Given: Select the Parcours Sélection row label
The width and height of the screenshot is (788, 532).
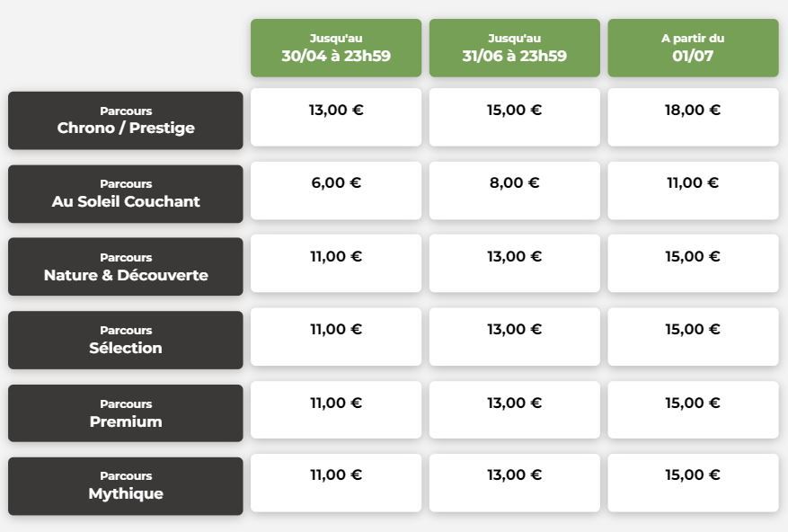Looking at the screenshot, I should [126, 340].
